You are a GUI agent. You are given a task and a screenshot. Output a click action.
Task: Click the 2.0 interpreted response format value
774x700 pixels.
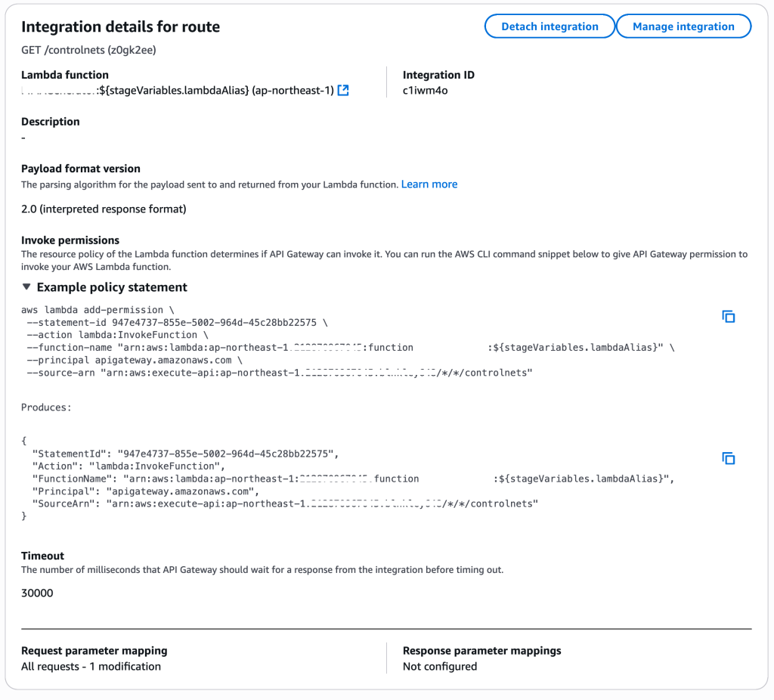(x=104, y=209)
